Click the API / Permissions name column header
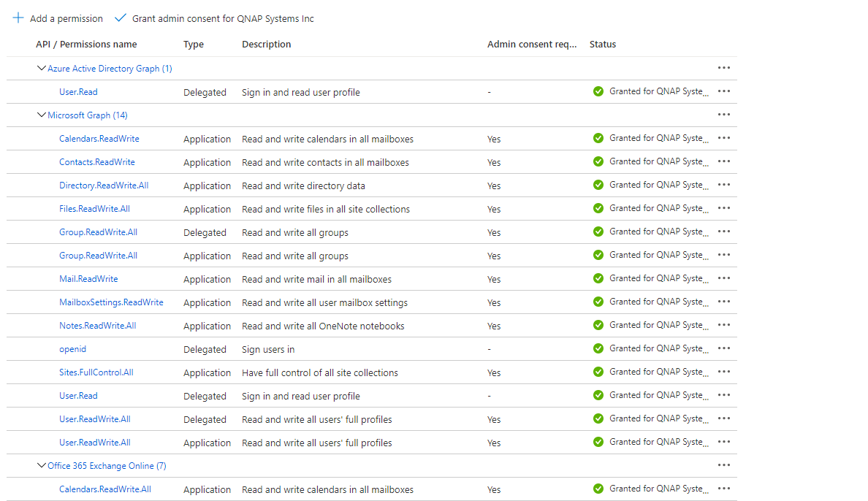This screenshot has width=868, height=501. pos(86,45)
